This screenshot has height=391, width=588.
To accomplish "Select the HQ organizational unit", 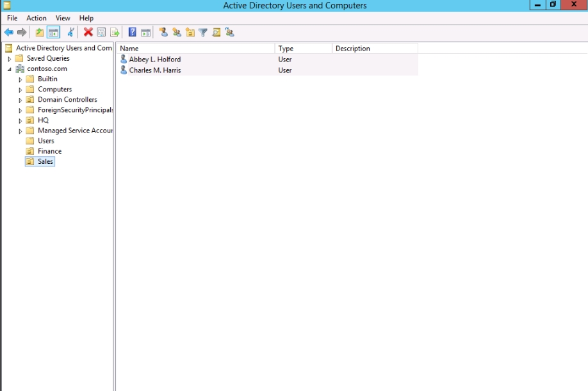I will coord(43,120).
